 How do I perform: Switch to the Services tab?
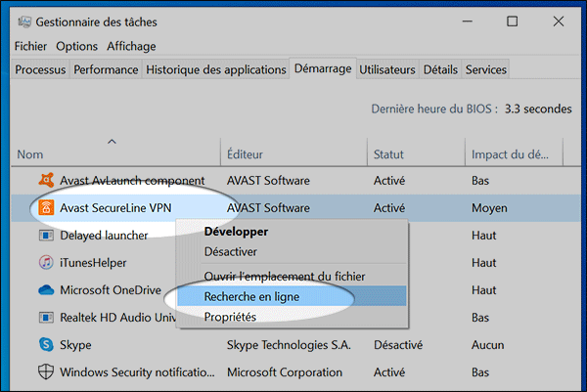coord(485,69)
